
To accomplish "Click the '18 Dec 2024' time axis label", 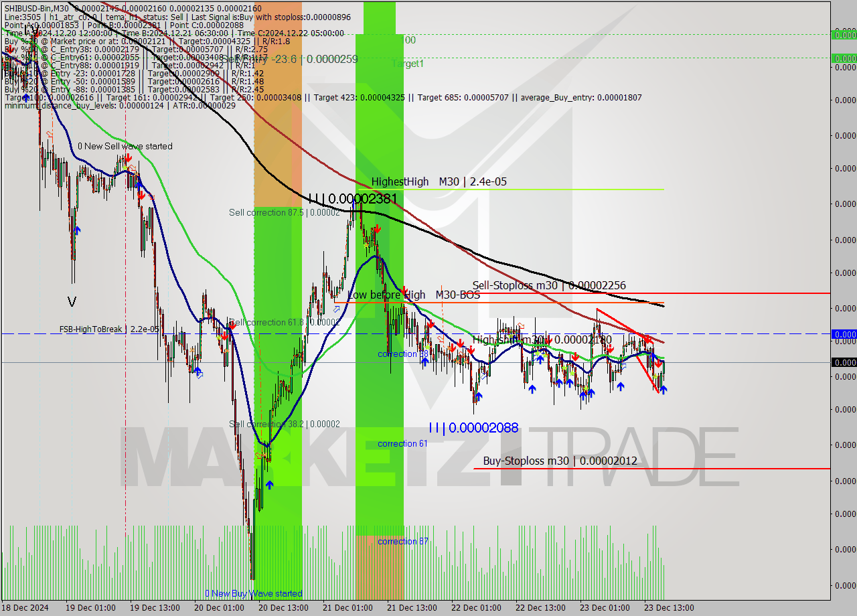I will 25,608.
